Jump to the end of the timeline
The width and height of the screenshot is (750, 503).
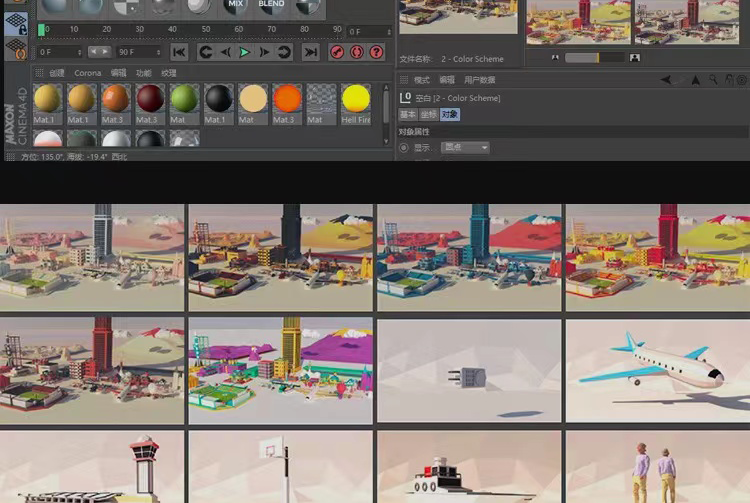click(x=311, y=52)
